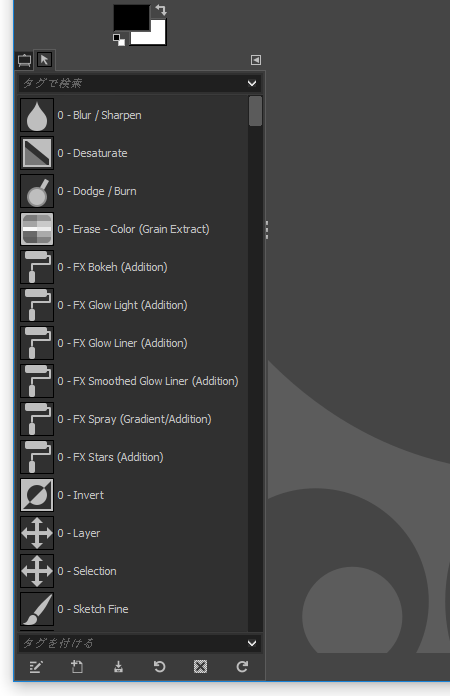This screenshot has width=450, height=696.
Task: Choose the Sketch Fine brush preset
Action: 134,609
